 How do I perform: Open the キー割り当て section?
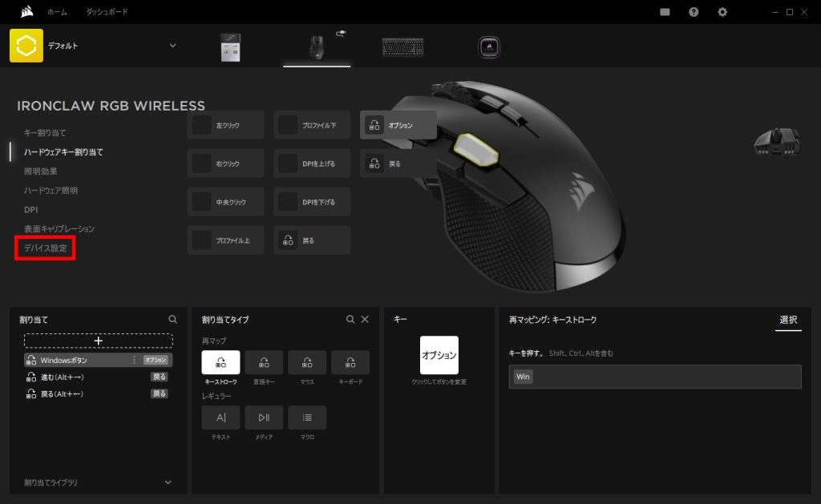pos(45,133)
